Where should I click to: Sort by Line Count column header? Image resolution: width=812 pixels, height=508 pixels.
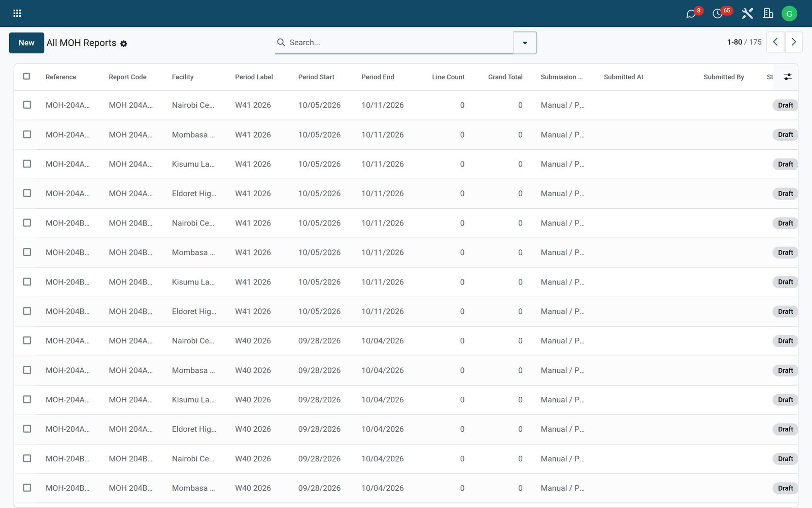coord(448,77)
